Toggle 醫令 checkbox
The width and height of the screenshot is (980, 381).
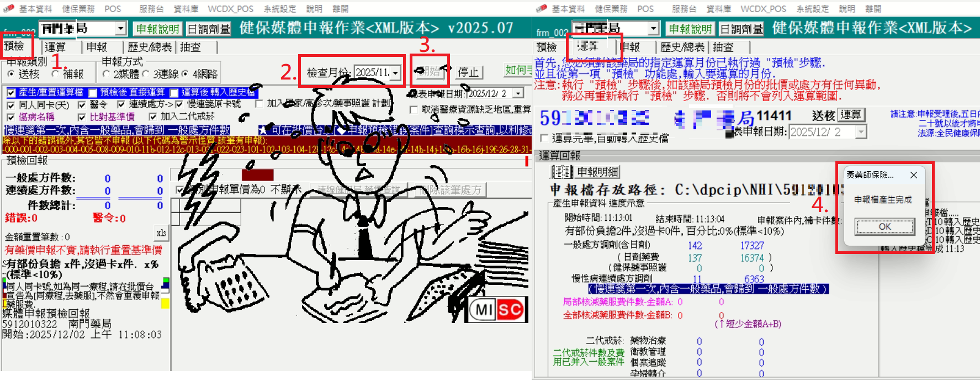click(82, 104)
